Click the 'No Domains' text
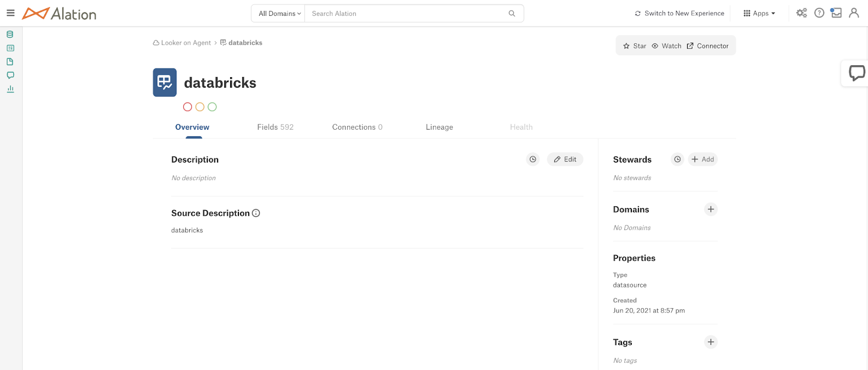The image size is (868, 370). (x=632, y=228)
